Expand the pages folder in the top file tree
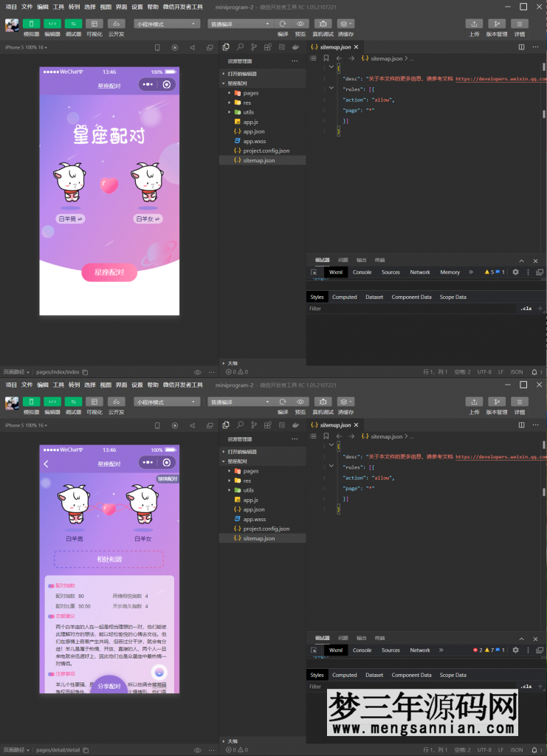Viewport: 547px width, 756px height. [250, 93]
